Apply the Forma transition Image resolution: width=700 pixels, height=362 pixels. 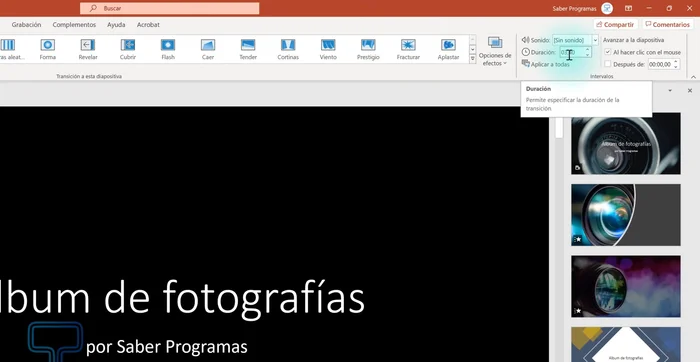[x=47, y=49]
